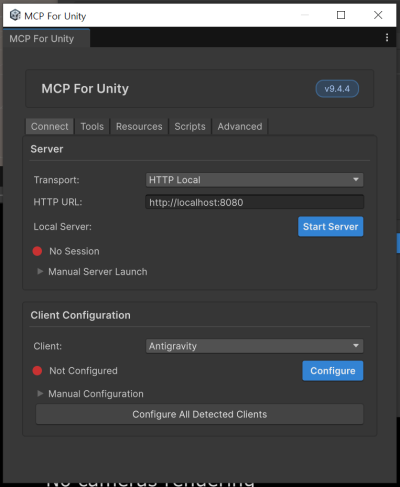Open the Scripts tab
The height and width of the screenshot is (487, 400).
[x=190, y=126]
